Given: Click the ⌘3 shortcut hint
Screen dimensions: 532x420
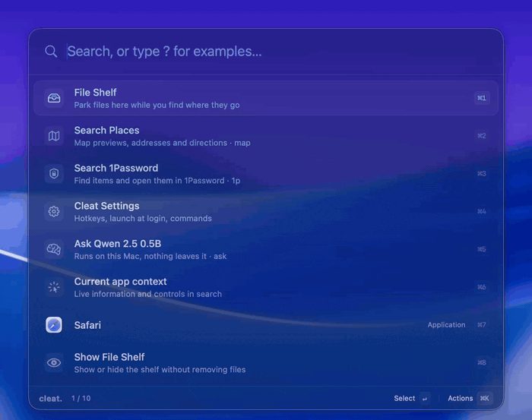Looking at the screenshot, I should click(x=482, y=174).
